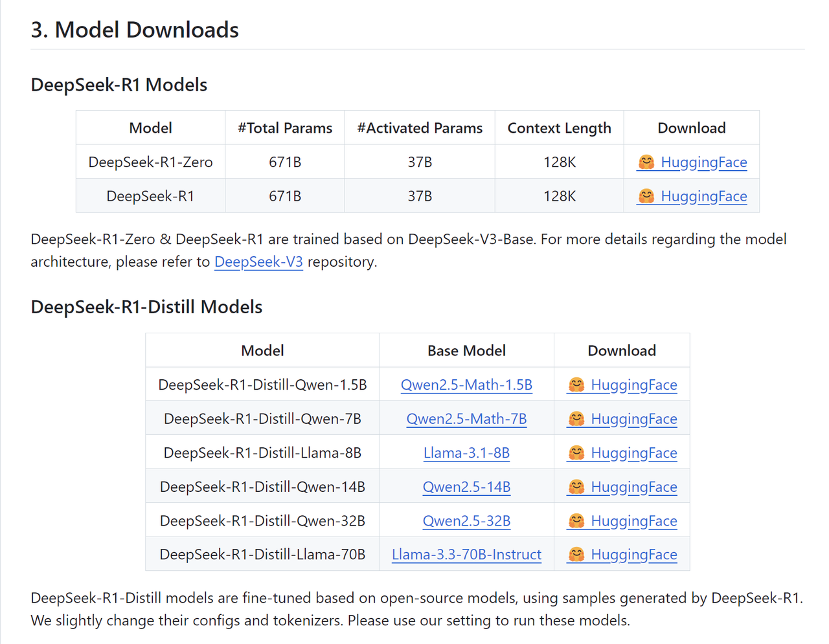Image resolution: width=829 pixels, height=644 pixels.
Task: Open the Qwen2.5-32B base model link
Action: [x=466, y=520]
